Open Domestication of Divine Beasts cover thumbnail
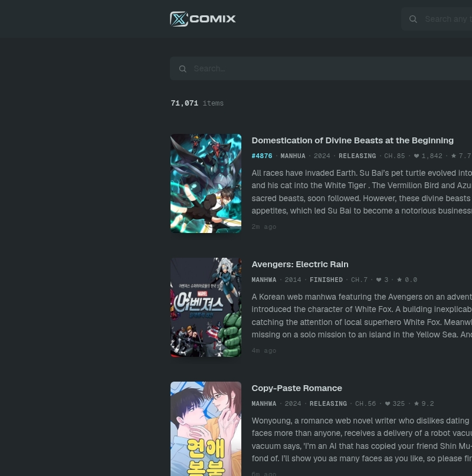Screen dimensions: 472x476 pos(206,183)
